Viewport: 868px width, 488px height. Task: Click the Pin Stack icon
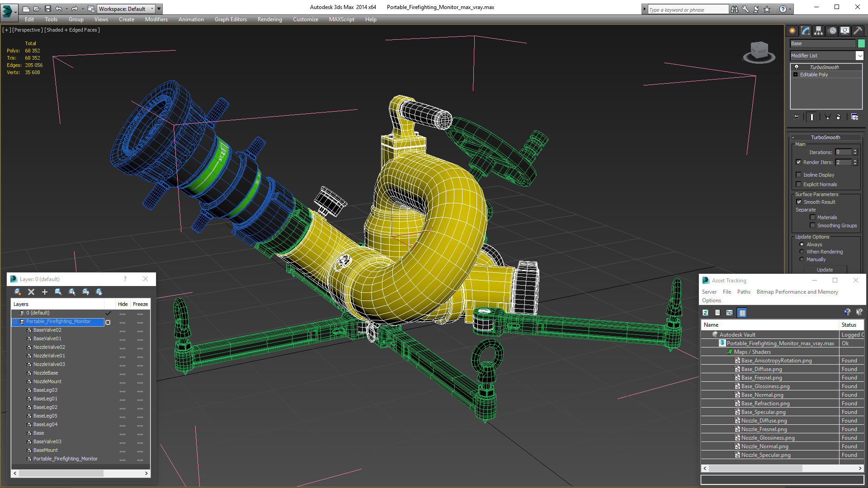pyautogui.click(x=796, y=117)
